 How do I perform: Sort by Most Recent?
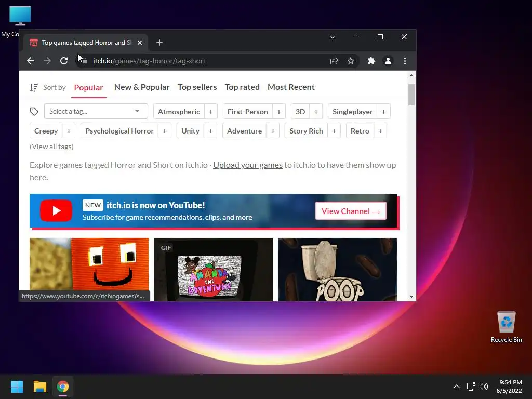pyautogui.click(x=291, y=87)
